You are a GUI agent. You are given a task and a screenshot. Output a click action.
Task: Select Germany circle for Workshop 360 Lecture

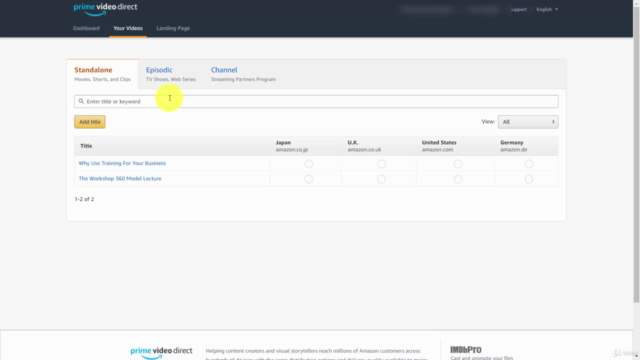[529, 179]
